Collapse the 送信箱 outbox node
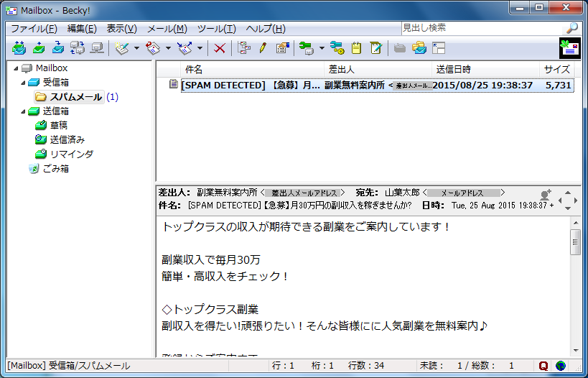The width and height of the screenshot is (588, 378). coord(23,111)
